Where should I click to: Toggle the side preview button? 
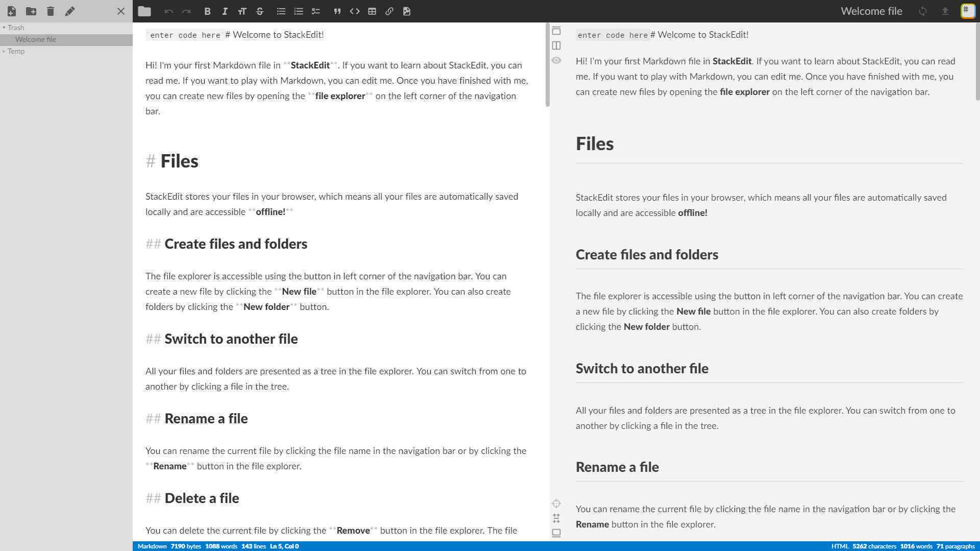point(556,45)
